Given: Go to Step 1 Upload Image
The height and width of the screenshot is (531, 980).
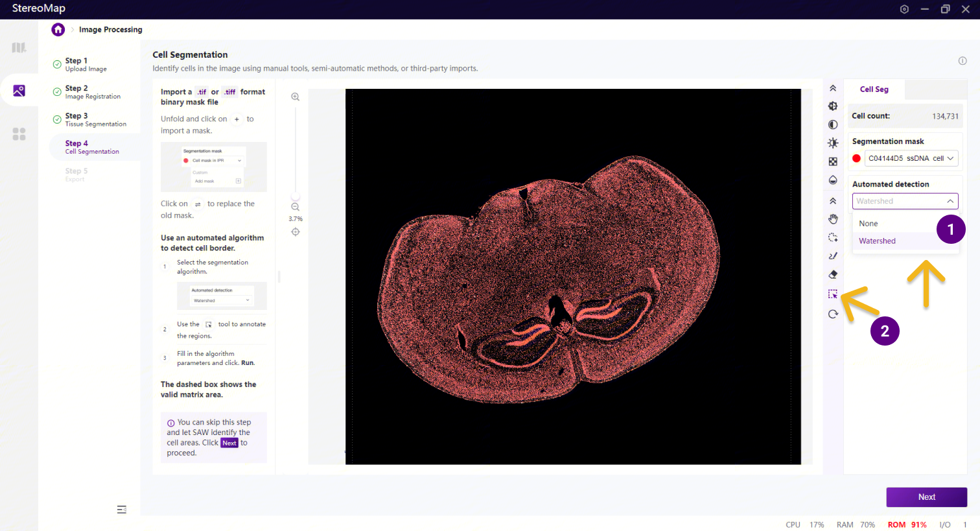Looking at the screenshot, I should coord(86,64).
